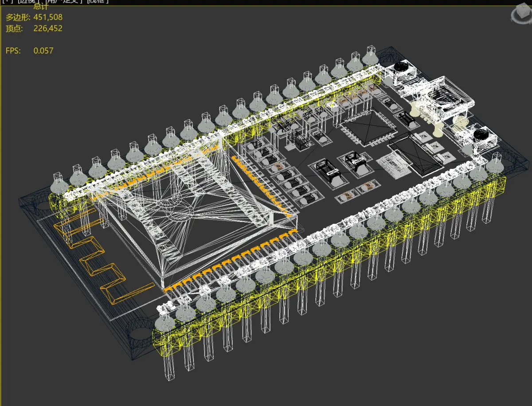The height and width of the screenshot is (406, 532).
Task: Click the 多边形 count value 451,508
Action: coord(48,17)
